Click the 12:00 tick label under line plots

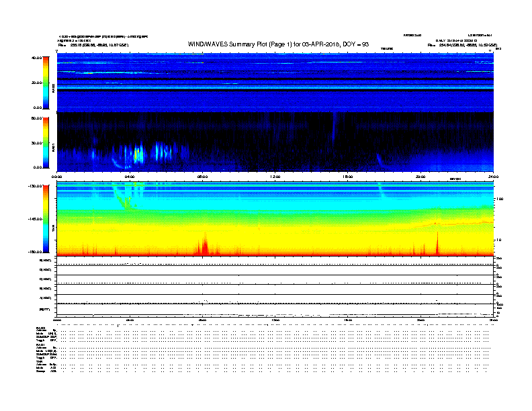pos(275,320)
